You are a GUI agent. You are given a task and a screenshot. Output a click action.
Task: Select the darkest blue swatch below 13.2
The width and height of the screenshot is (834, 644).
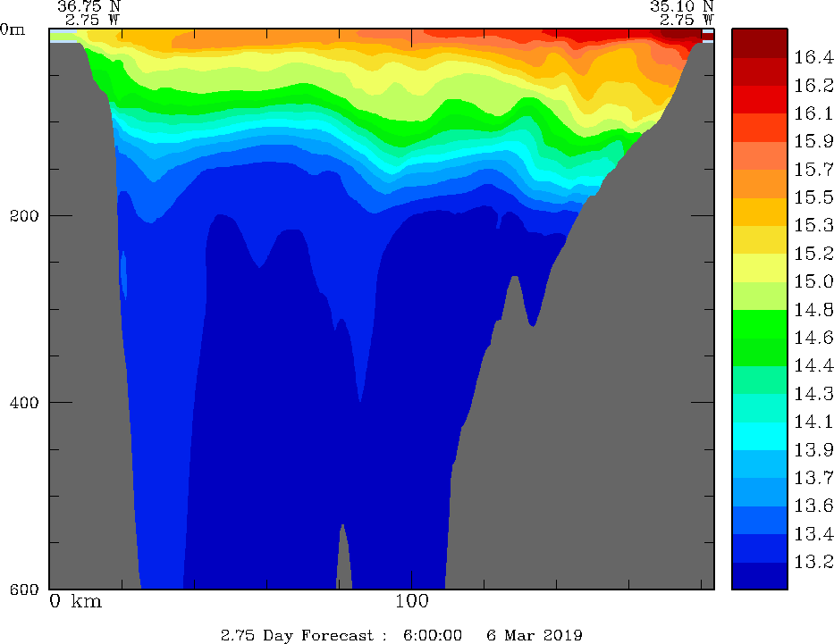pos(760,576)
